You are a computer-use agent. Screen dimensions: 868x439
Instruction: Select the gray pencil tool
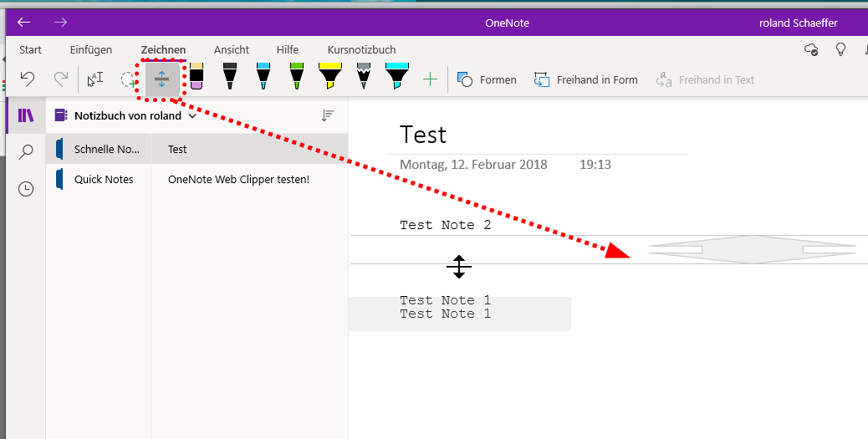coord(363,76)
